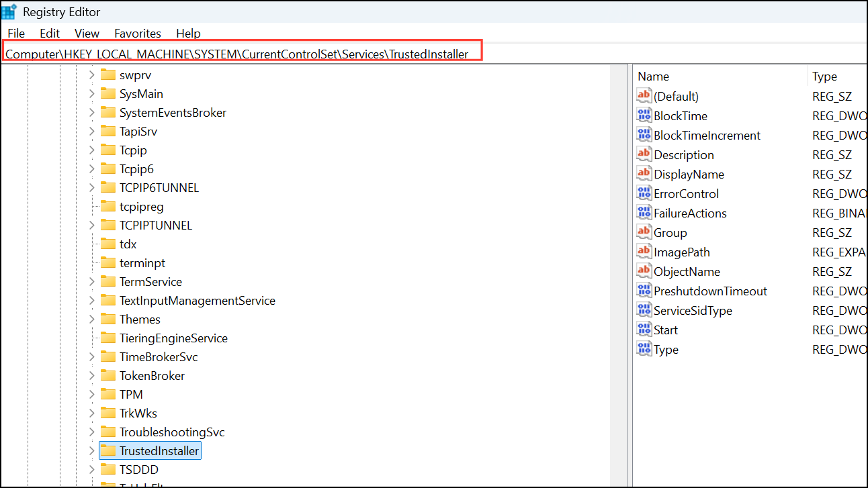Click the ErrorControl DWORD value icon
The height and width of the screenshot is (488, 868).
click(644, 193)
